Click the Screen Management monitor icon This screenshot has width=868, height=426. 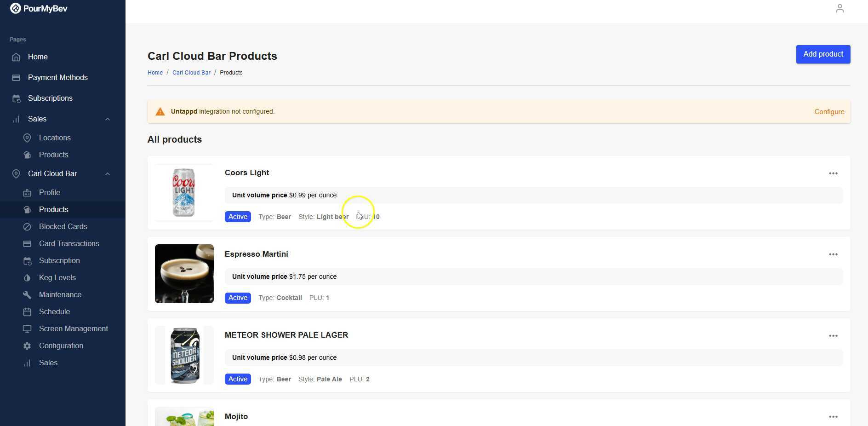click(x=27, y=329)
